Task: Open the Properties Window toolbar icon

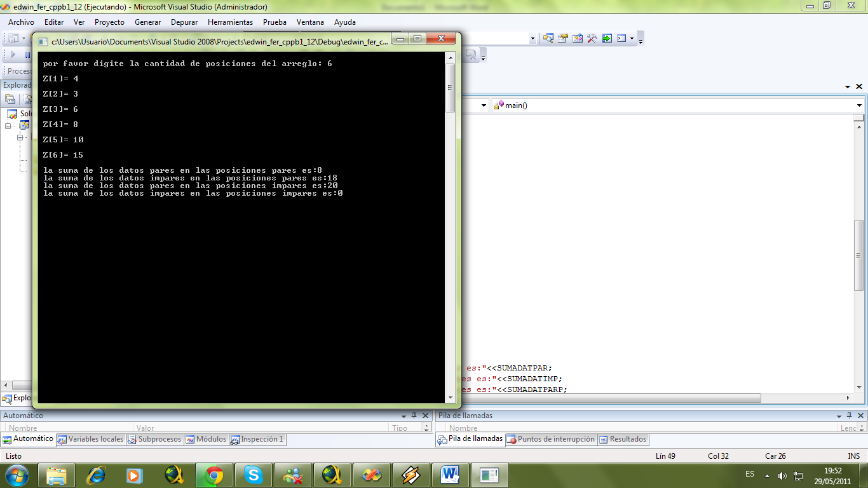Action: click(562, 38)
